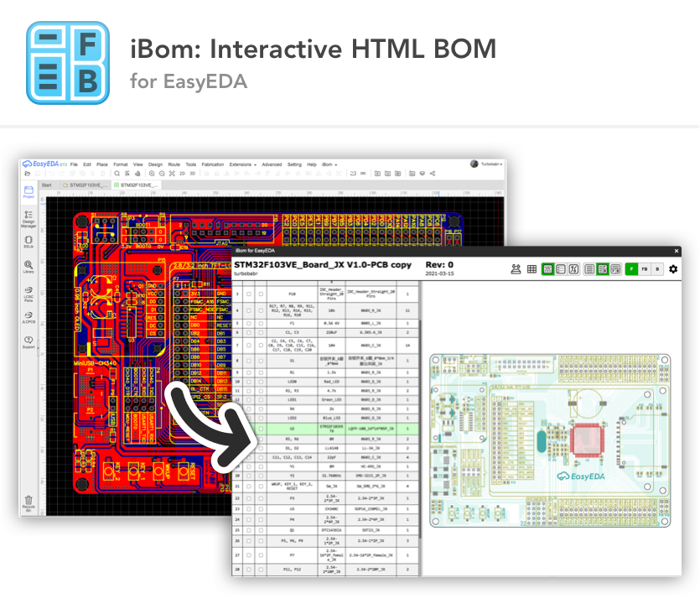Select BOM left-right layout button

(602, 269)
